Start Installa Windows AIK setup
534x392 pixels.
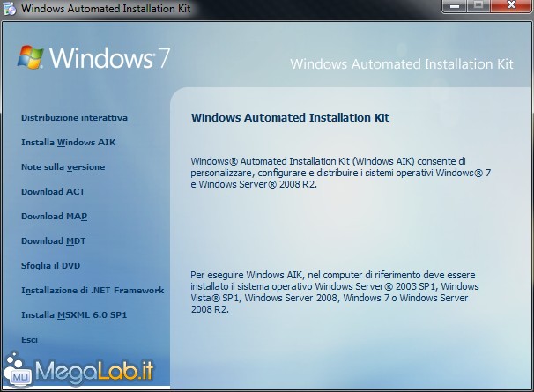coord(68,142)
